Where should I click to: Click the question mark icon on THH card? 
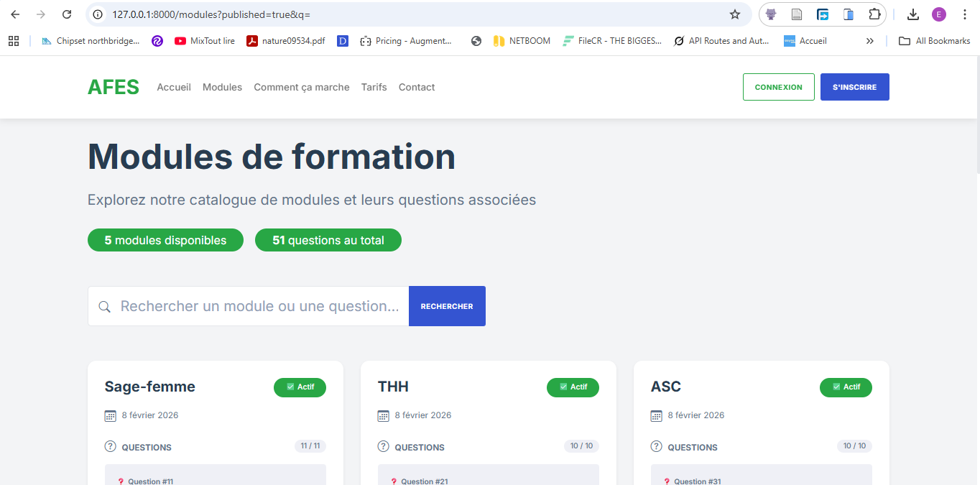coord(384,447)
